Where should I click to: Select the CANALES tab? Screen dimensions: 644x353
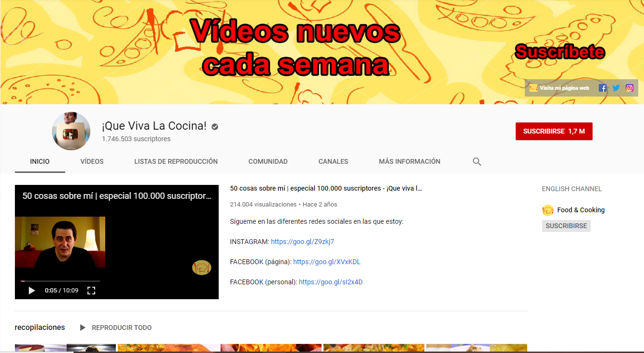tap(333, 162)
